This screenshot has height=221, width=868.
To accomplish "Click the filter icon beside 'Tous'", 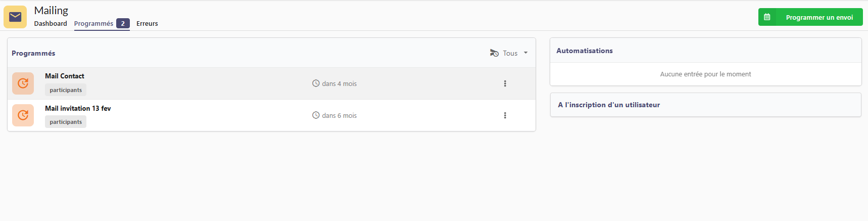I will point(494,53).
